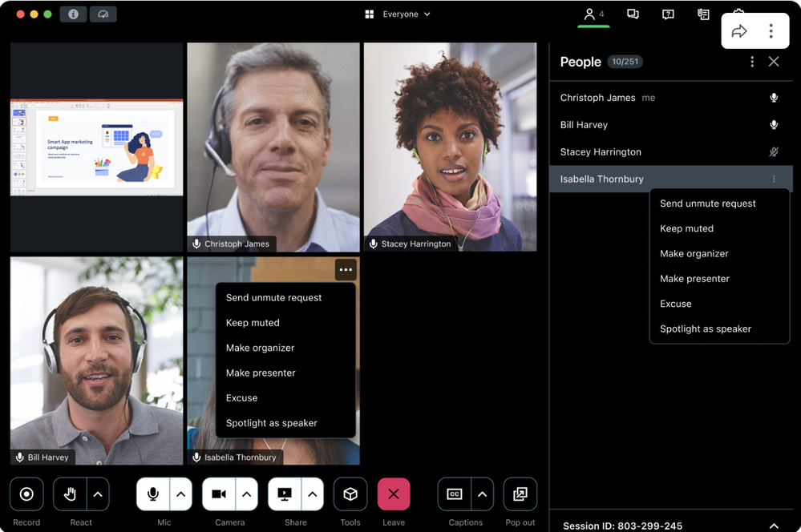This screenshot has height=532, width=801.
Task: Toggle Captions with the CC button
Action: pyautogui.click(x=455, y=494)
